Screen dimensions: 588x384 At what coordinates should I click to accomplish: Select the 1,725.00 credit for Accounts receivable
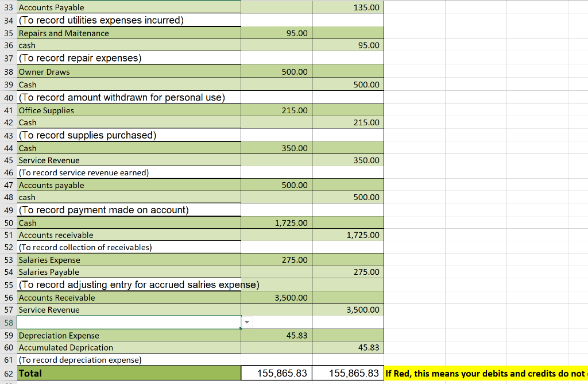click(348, 235)
